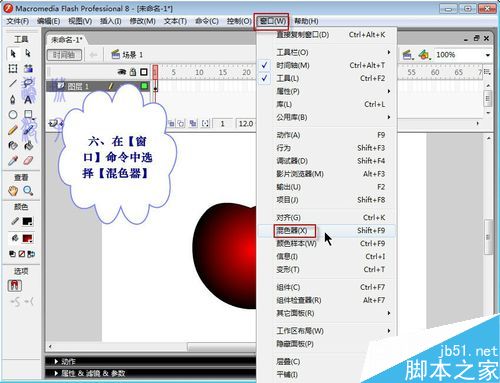The height and width of the screenshot is (383, 500).
Task: Click the No Color icon
Action: [22, 254]
